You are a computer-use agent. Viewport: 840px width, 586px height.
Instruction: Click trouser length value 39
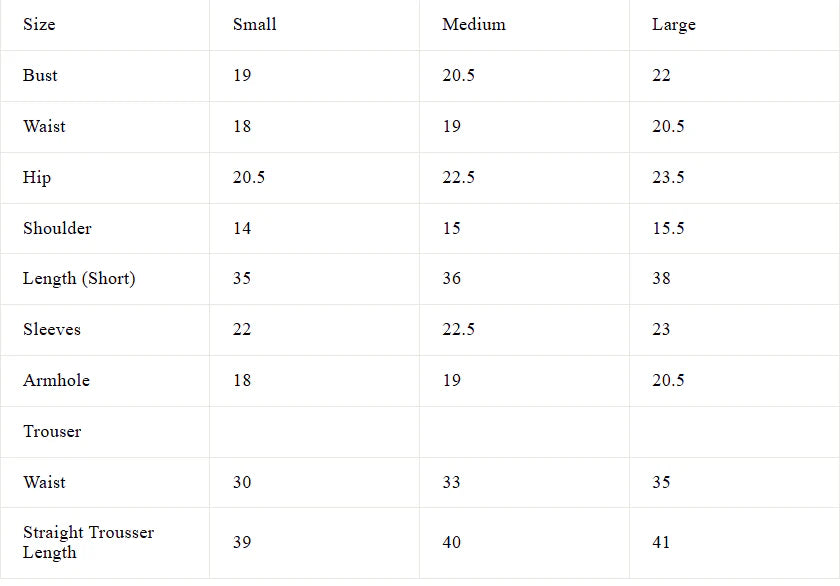pyautogui.click(x=242, y=543)
